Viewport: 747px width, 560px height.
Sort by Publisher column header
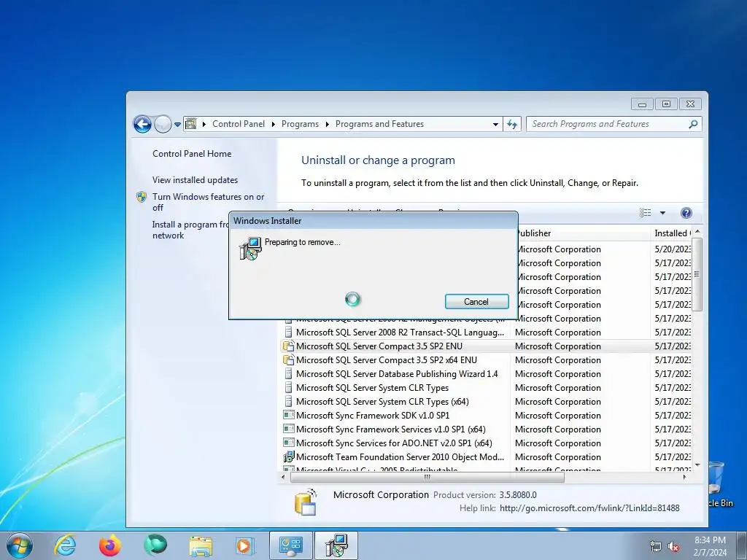point(582,233)
